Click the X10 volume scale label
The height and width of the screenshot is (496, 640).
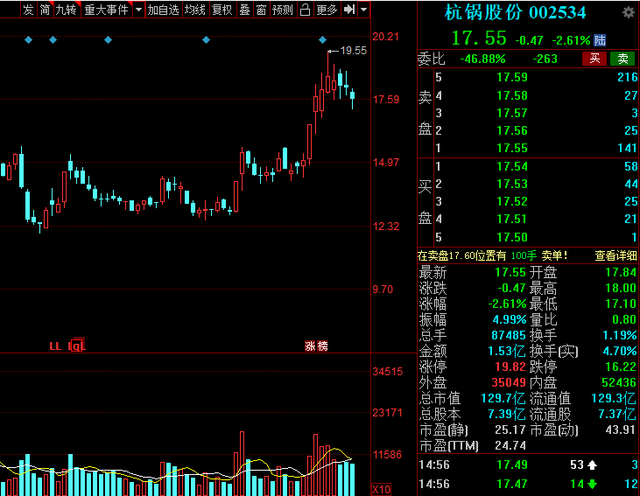click(381, 489)
